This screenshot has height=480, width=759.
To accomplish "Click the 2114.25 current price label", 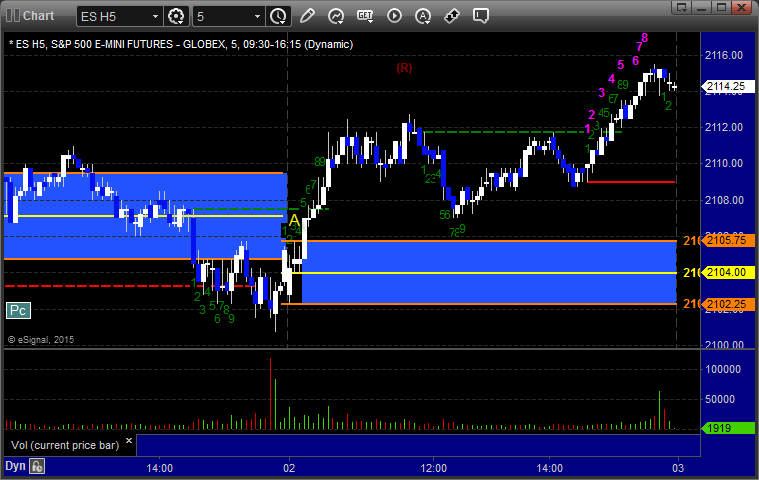I will [728, 86].
